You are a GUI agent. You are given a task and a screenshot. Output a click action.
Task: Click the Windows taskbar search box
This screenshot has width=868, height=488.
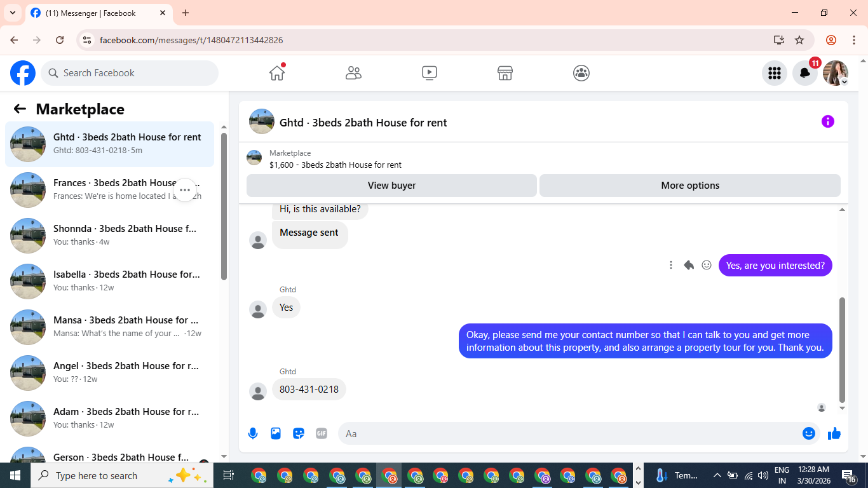point(122,475)
